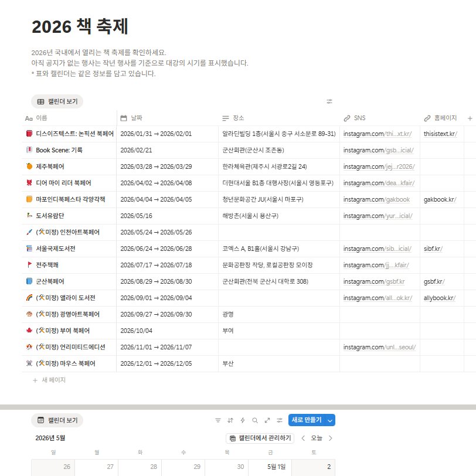Open the thisistext.kr/ homepage link
The height and width of the screenshot is (476, 476).
(x=440, y=134)
